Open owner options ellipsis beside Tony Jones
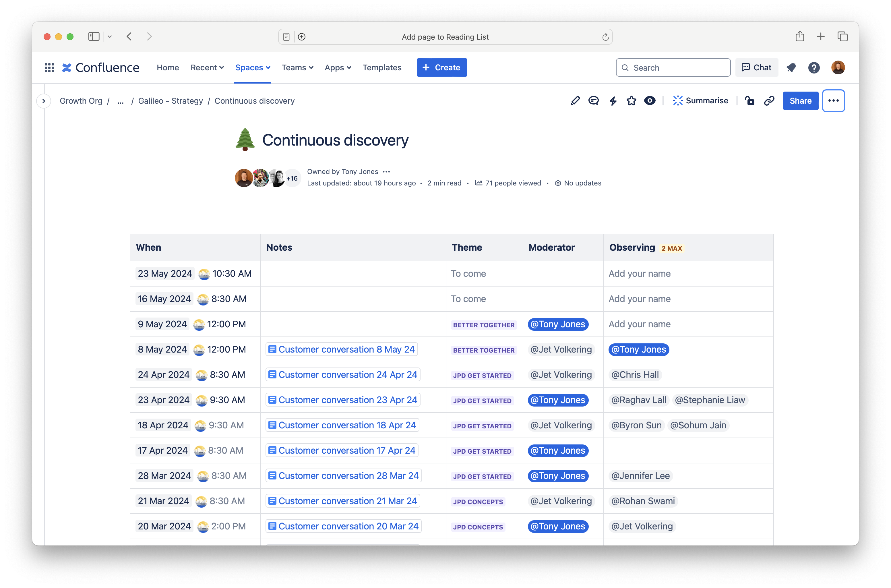The image size is (891, 588). [x=386, y=172]
